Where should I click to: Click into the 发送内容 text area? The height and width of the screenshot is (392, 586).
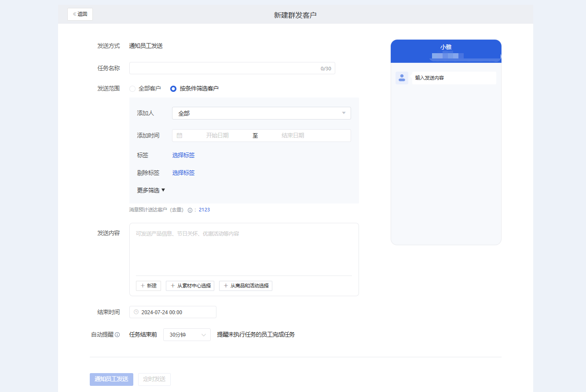[244, 250]
